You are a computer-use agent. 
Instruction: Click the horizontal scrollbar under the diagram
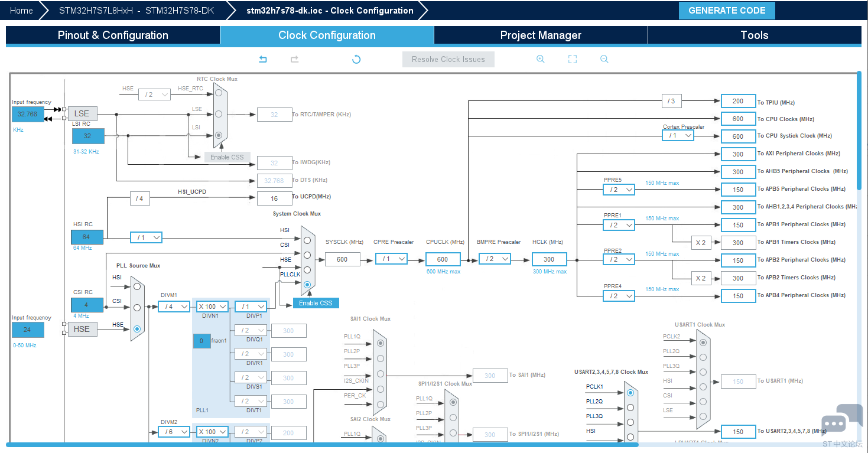(322, 444)
